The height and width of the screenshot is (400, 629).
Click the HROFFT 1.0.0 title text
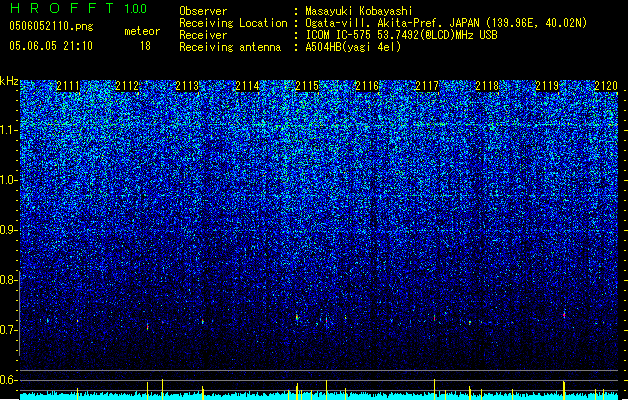pos(79,8)
